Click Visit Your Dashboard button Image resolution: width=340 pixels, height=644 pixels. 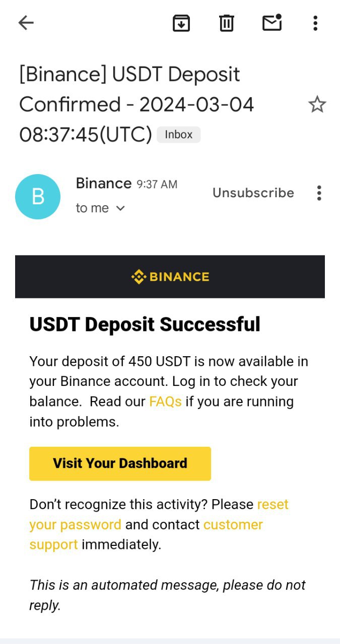(x=120, y=463)
